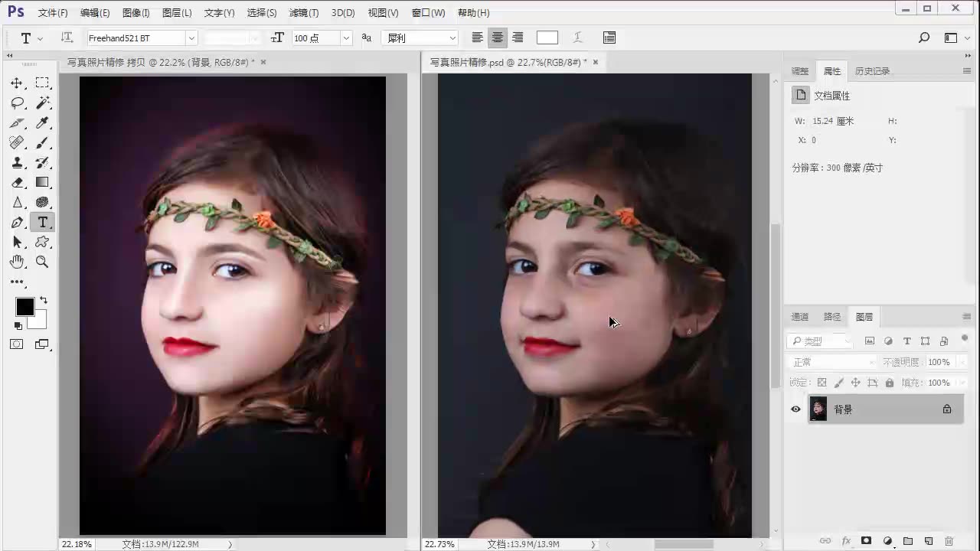Select the Clone Stamp tool
Screen dimensions: 980x551
[x=17, y=162]
